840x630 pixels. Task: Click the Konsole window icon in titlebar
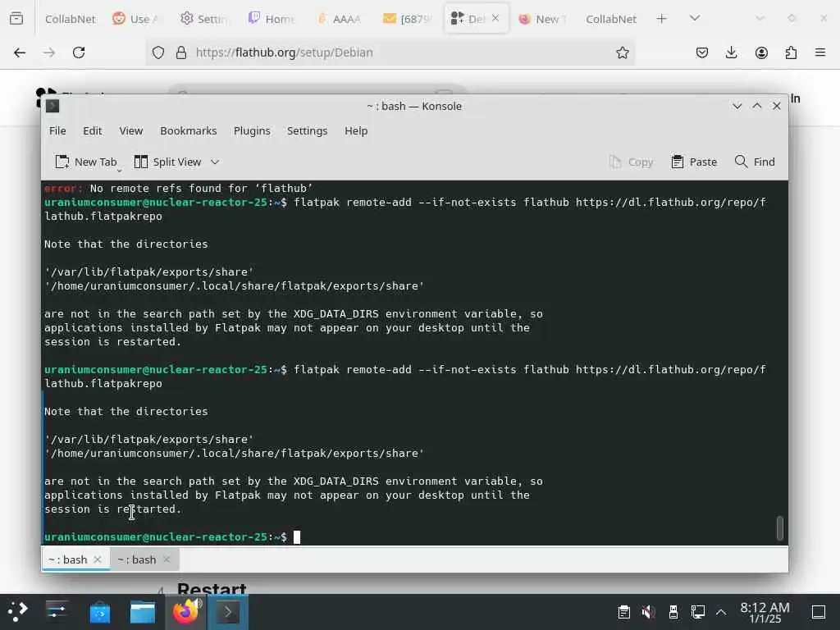pyautogui.click(x=52, y=106)
